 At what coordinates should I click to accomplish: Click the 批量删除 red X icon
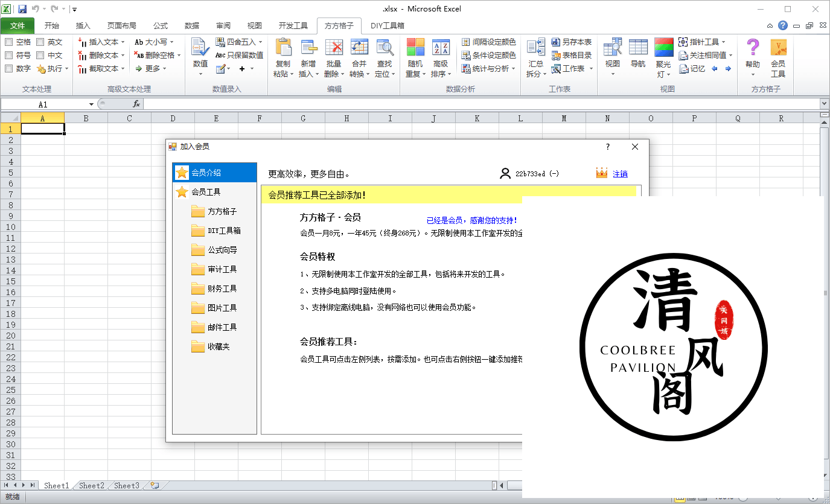(x=333, y=48)
